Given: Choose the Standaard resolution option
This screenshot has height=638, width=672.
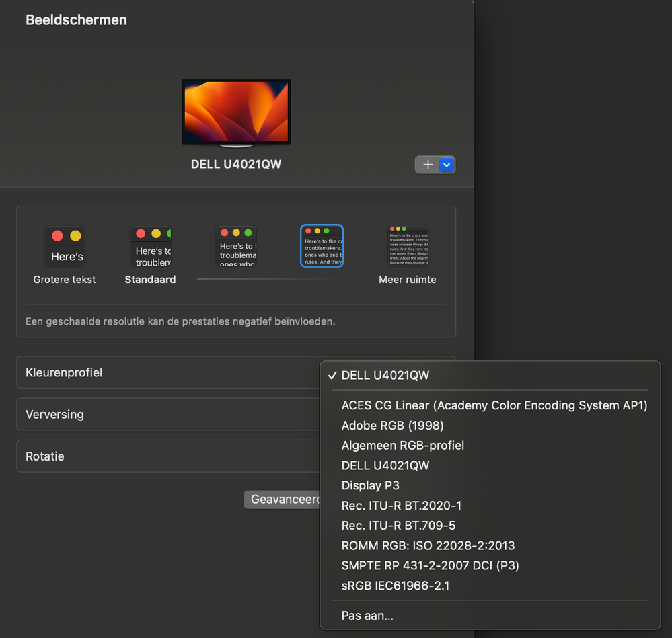Looking at the screenshot, I should pos(151,255).
